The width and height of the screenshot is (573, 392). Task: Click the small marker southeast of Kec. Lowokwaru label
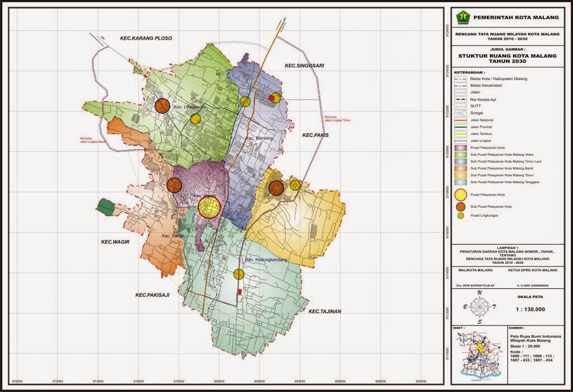196,119
